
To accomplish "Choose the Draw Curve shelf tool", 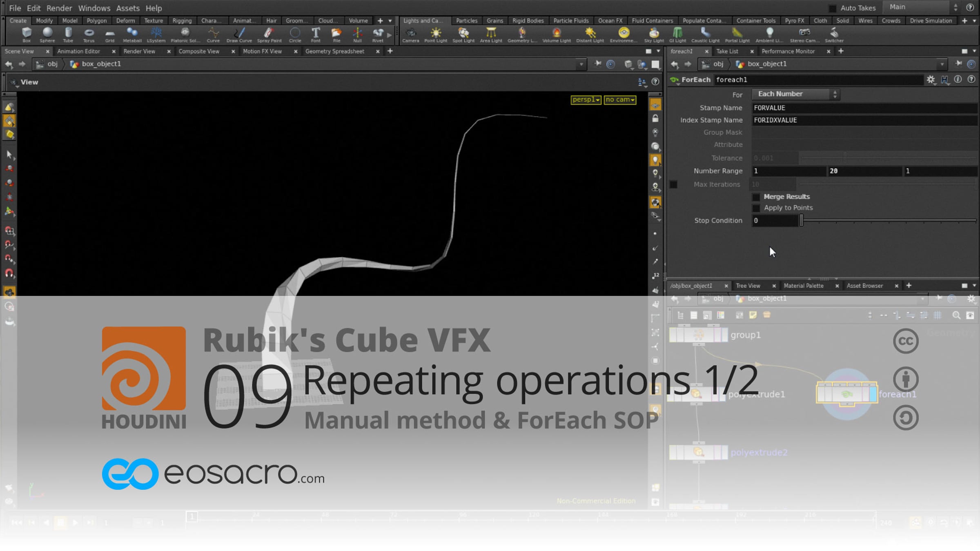I will (x=239, y=34).
